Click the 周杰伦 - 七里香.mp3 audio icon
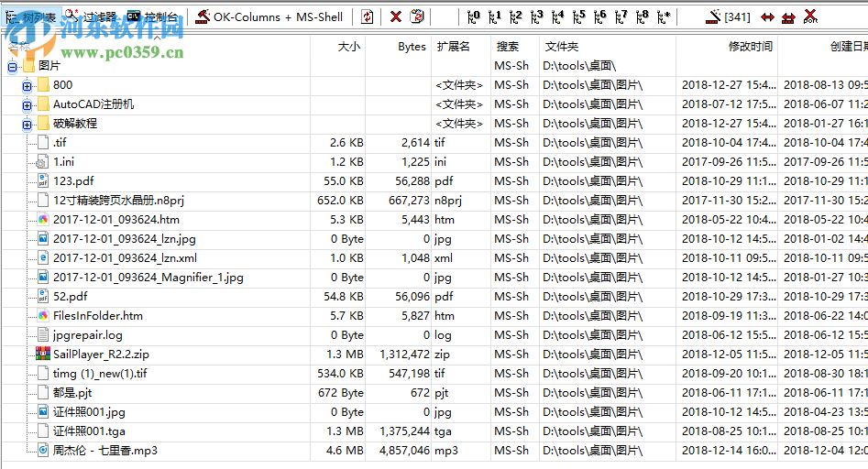 [x=43, y=450]
